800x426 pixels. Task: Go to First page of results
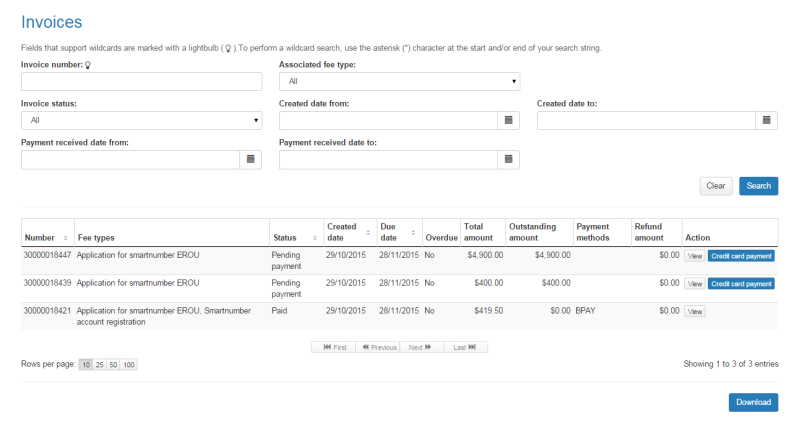pyautogui.click(x=334, y=347)
